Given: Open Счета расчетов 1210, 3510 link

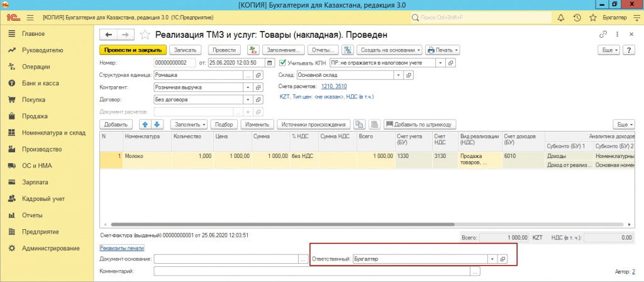Looking at the screenshot, I should tap(335, 86).
